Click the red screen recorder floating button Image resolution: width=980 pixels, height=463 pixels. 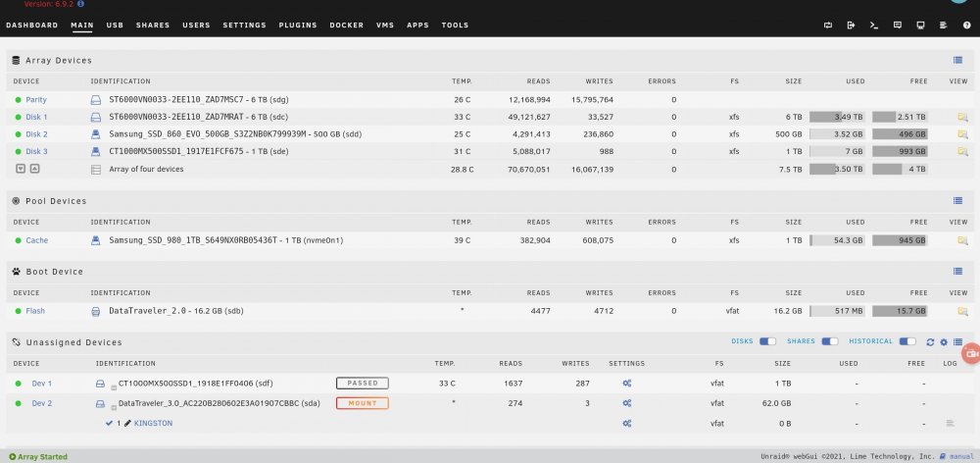pyautogui.click(x=971, y=353)
